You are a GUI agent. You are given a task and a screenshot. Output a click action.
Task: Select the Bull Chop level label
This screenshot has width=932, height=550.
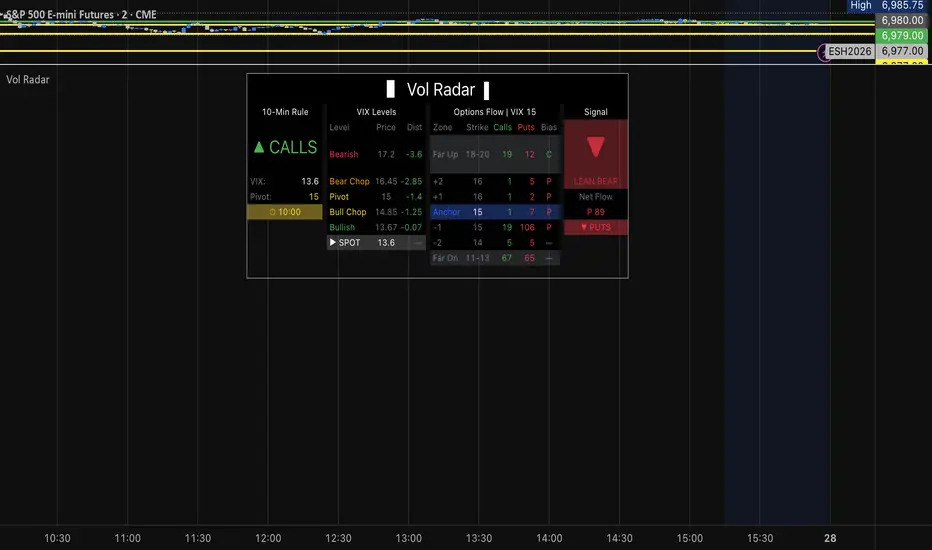(x=348, y=212)
